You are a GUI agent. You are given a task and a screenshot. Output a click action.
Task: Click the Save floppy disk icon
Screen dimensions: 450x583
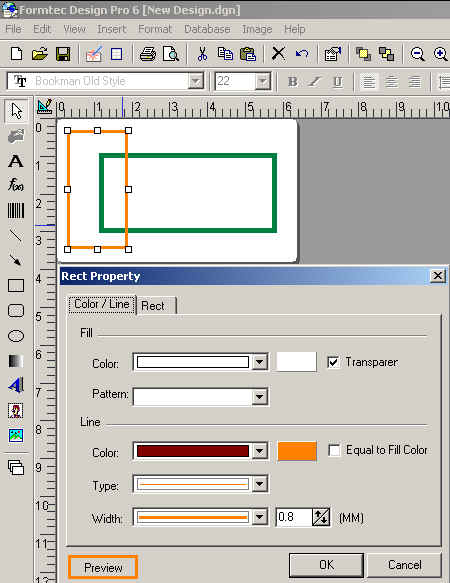[x=63, y=54]
